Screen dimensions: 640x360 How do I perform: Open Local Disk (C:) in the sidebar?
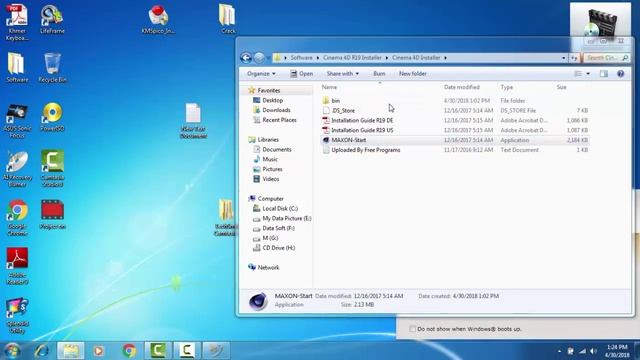[x=280, y=209]
